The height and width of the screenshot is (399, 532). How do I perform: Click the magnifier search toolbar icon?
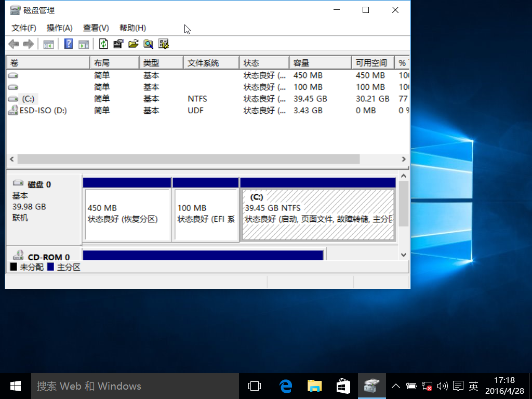149,44
